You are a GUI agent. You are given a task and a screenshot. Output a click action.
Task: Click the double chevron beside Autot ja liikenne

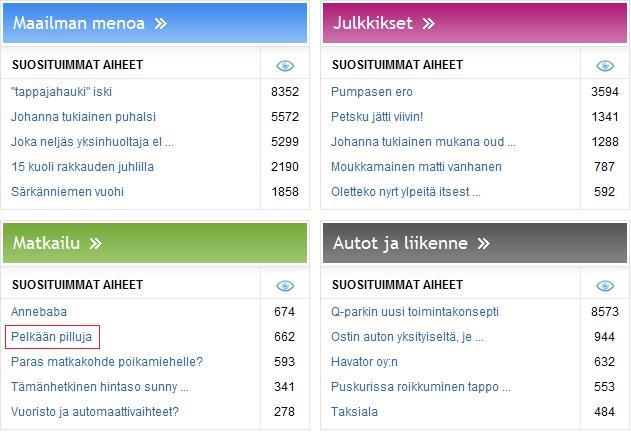tap(484, 244)
